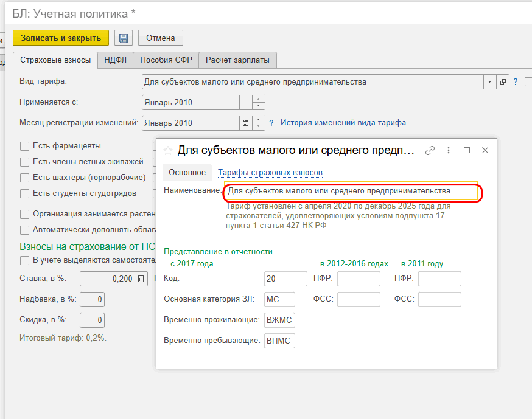
Task: Enable 'Есть шахтеры (горнорабочие)' checkbox
Action: click(x=24, y=178)
